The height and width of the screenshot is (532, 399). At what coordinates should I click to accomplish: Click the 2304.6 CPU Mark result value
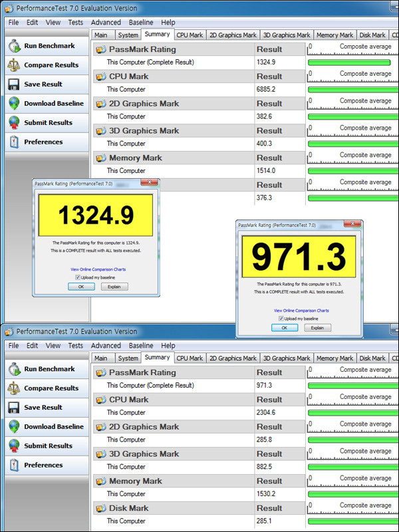[265, 413]
